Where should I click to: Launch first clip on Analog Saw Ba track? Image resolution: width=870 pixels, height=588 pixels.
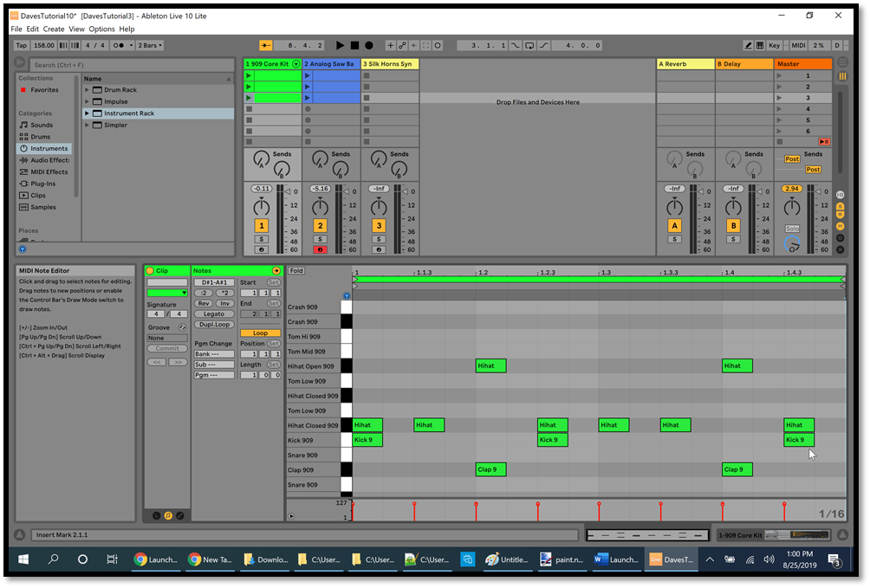(x=308, y=75)
